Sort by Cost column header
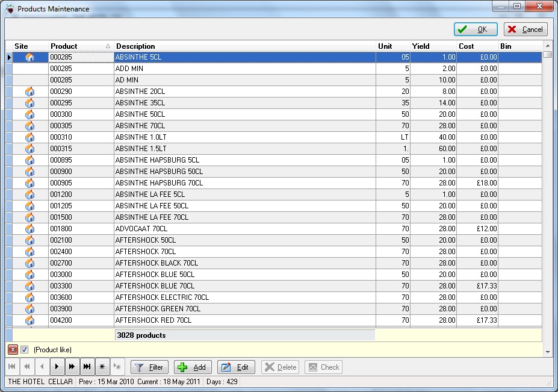This screenshot has width=558, height=392. 477,46
